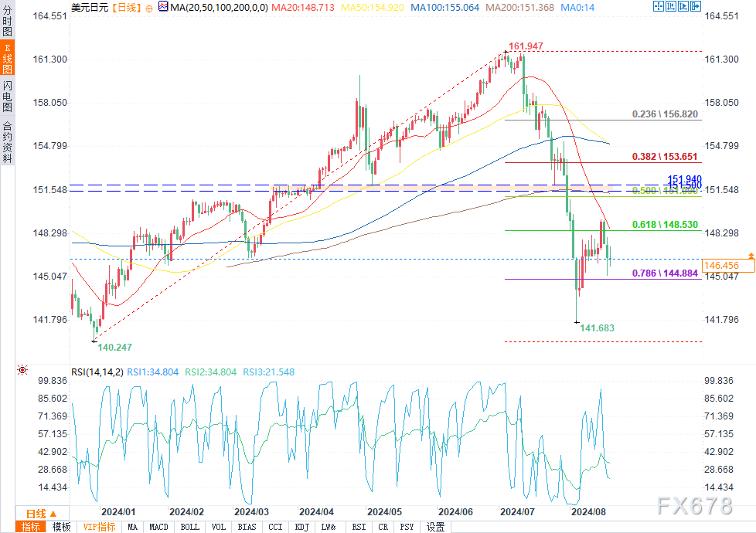Image resolution: width=756 pixels, height=533 pixels.
Task: Open the 合约资料 side tab
Action: click(x=7, y=141)
